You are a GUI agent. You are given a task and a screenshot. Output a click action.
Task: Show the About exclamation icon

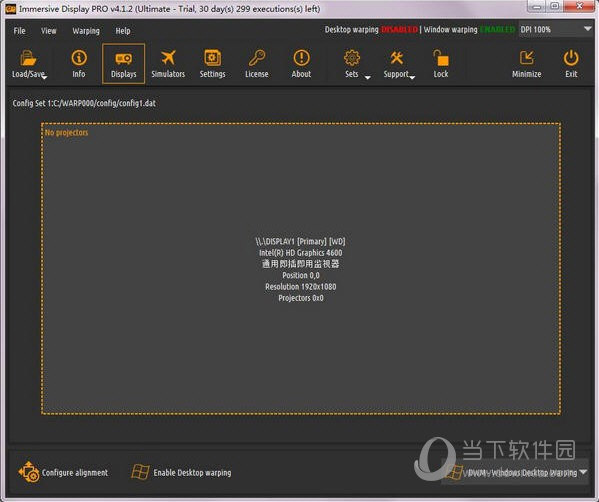pyautogui.click(x=301, y=58)
